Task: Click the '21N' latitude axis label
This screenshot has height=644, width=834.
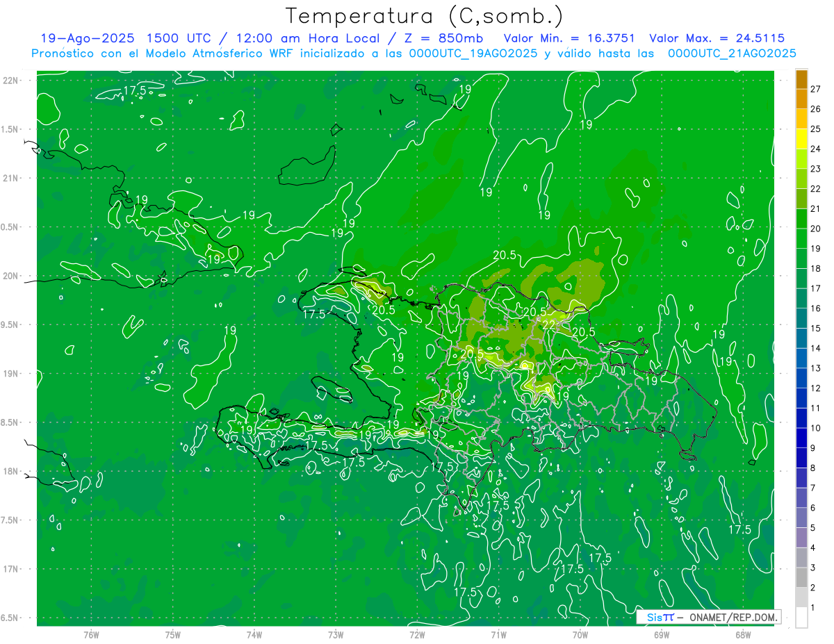Action: click(10, 178)
